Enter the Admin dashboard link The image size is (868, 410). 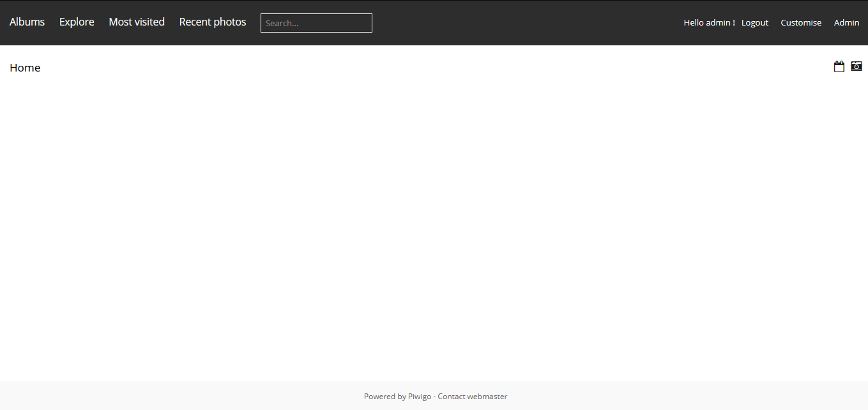pos(846,23)
